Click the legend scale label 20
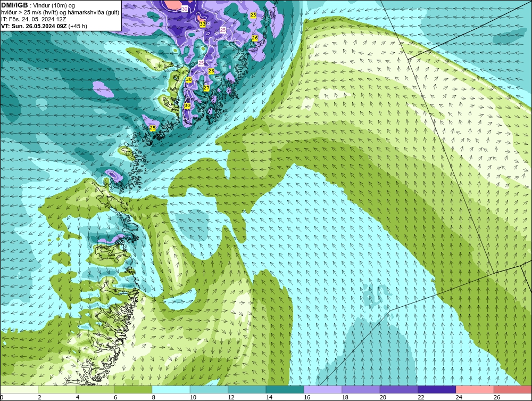 click(383, 397)
